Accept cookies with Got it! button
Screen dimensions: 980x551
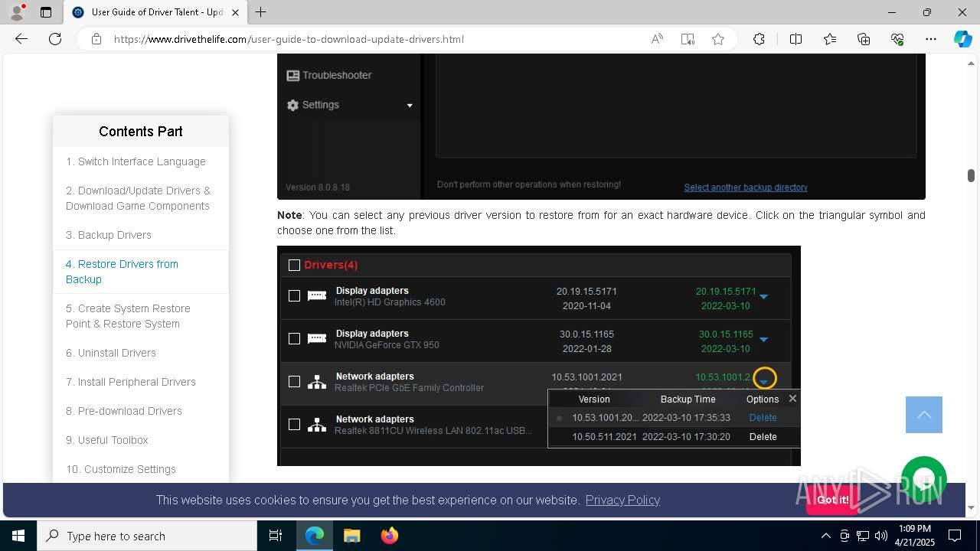pos(832,500)
